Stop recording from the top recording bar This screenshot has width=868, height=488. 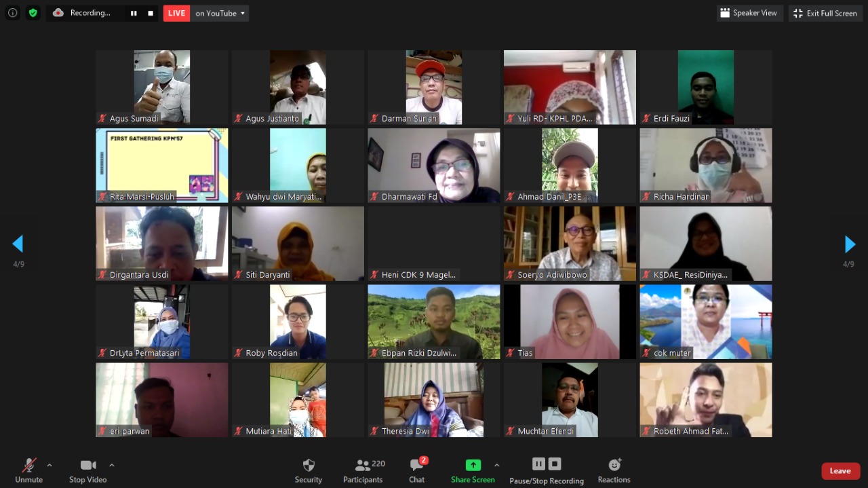[x=151, y=13]
